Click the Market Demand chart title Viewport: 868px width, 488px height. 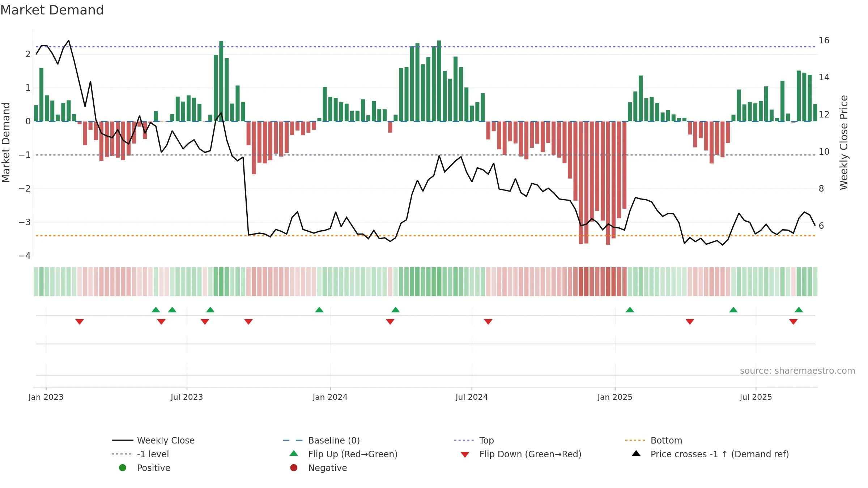point(52,10)
